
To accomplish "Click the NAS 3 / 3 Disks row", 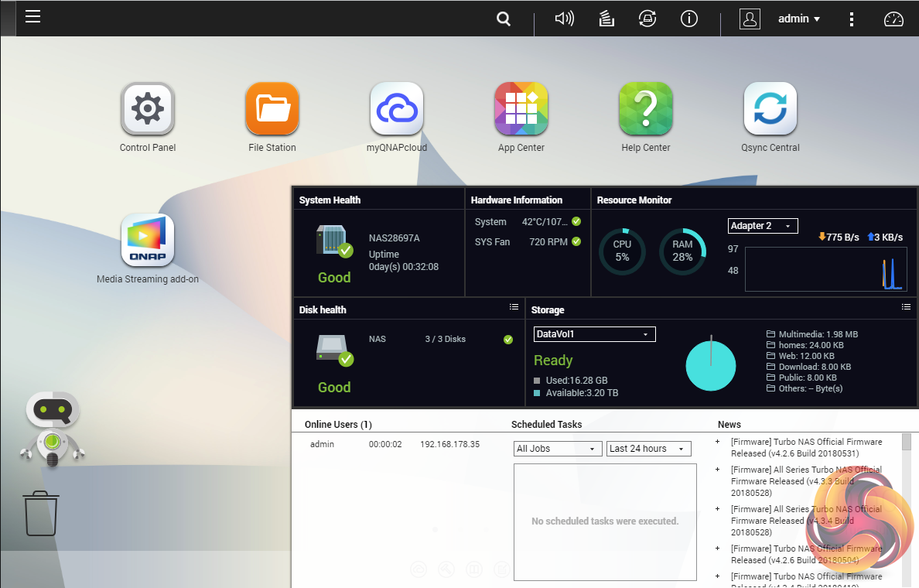I will pos(441,339).
